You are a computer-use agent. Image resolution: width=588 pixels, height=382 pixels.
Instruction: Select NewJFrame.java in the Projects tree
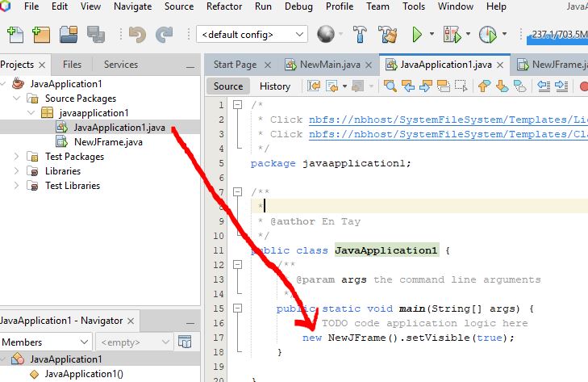click(x=108, y=142)
